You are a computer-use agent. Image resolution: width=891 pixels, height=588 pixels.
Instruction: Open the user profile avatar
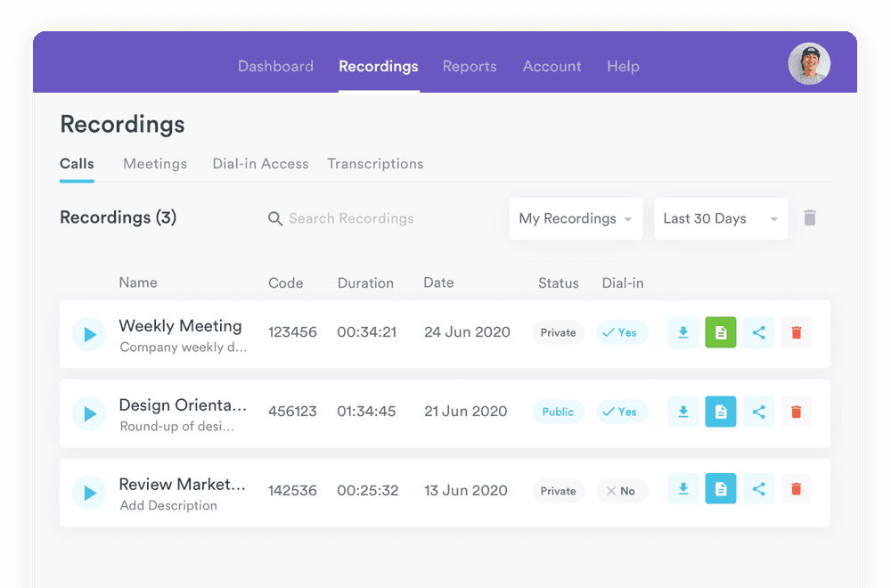[x=809, y=64]
